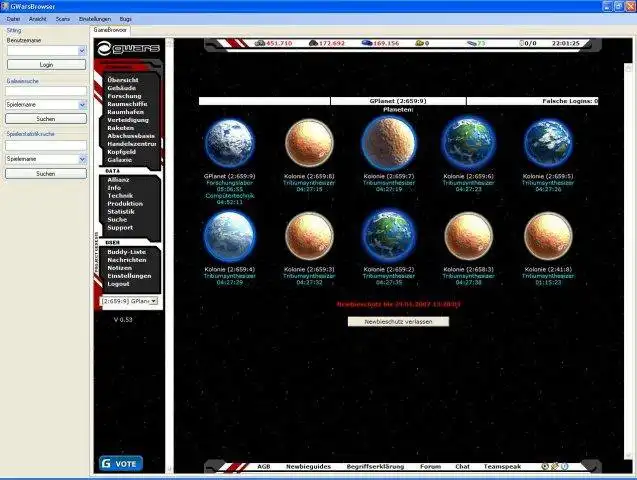
Task: Select the GPlanet (2:659:9) planet image
Action: 229,144
